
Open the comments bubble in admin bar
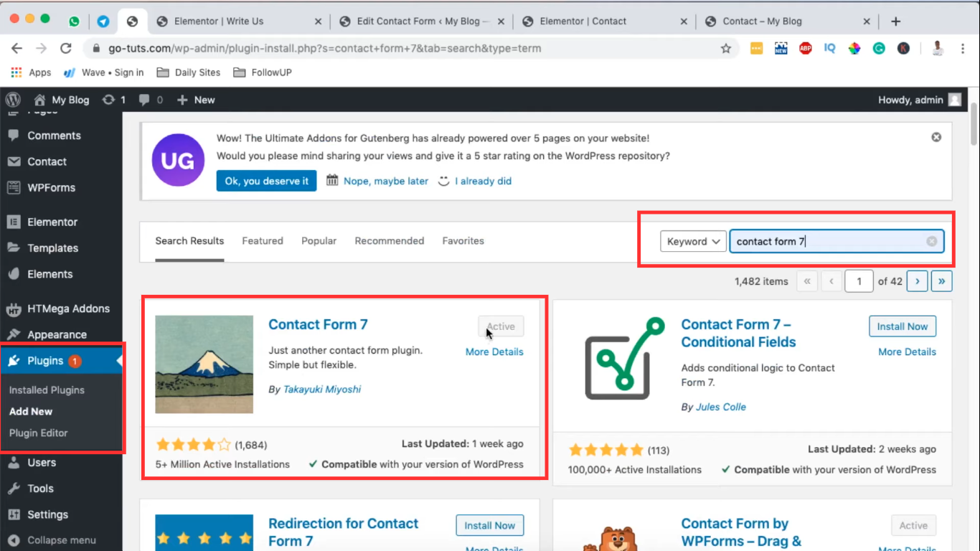(151, 100)
